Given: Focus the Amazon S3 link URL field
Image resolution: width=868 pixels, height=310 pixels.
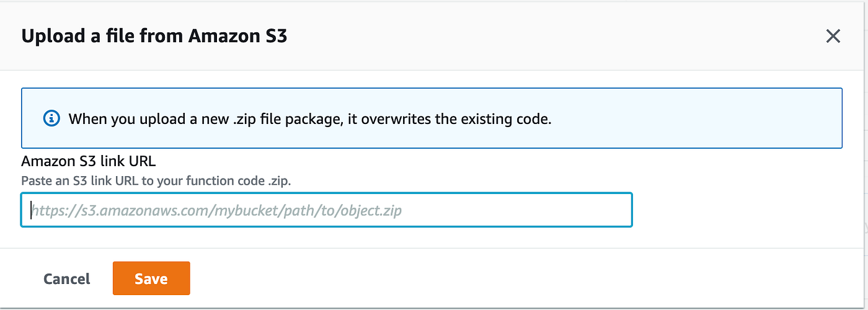Looking at the screenshot, I should [x=326, y=210].
